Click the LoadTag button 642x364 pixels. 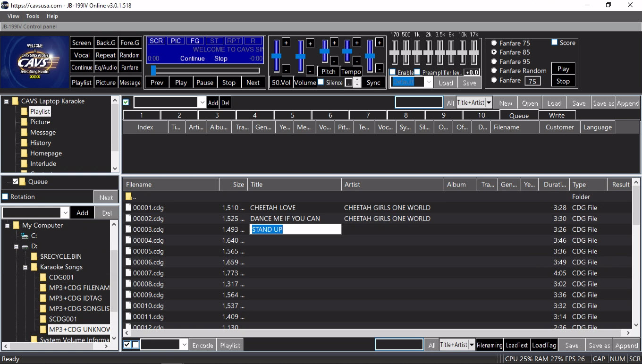tap(544, 345)
